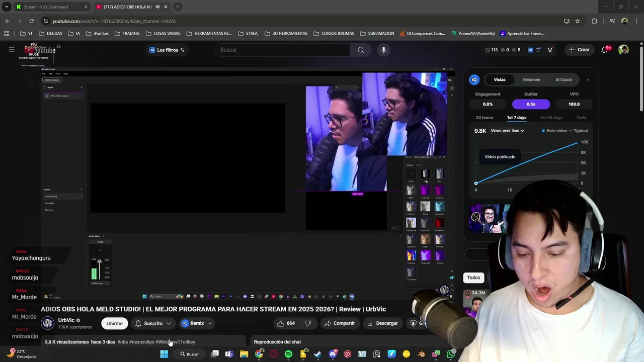Switch to the AI Coach tab
This screenshot has height=362, width=644.
tap(563, 79)
